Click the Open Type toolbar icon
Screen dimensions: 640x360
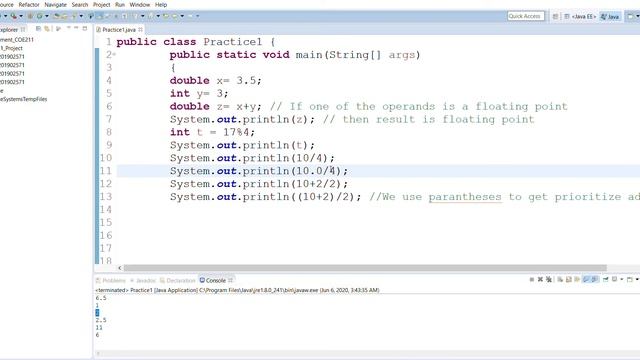(57, 16)
